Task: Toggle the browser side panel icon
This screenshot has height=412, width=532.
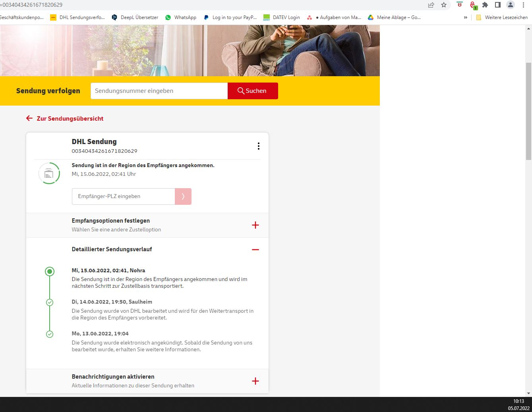Action: 498,5
